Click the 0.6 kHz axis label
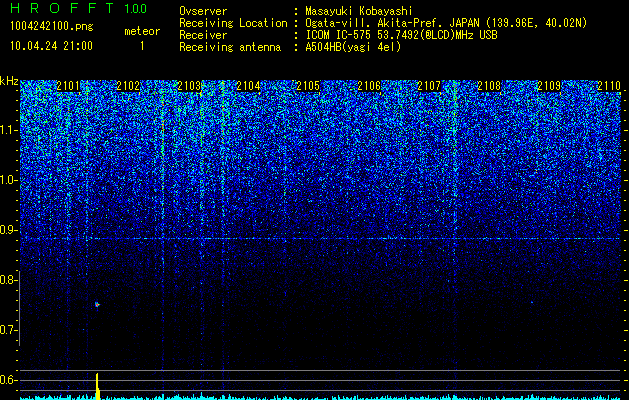Screen dimensions: 629x400 pyautogui.click(x=8, y=380)
